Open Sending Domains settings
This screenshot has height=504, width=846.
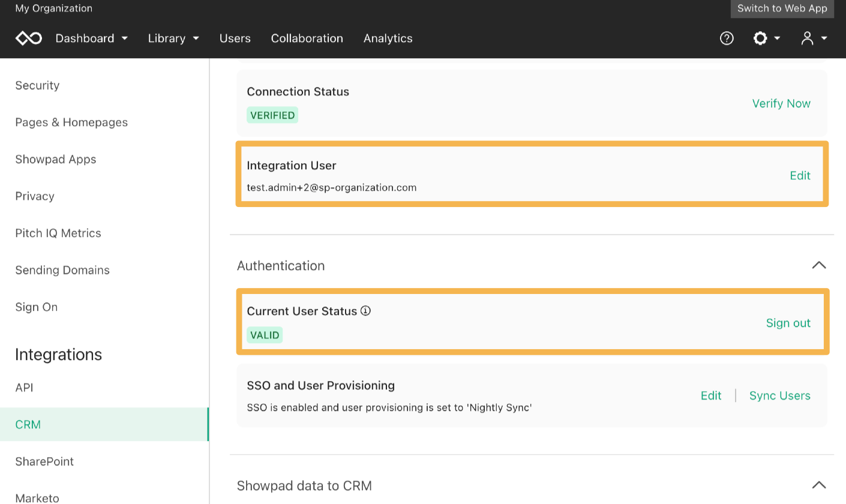(x=62, y=270)
